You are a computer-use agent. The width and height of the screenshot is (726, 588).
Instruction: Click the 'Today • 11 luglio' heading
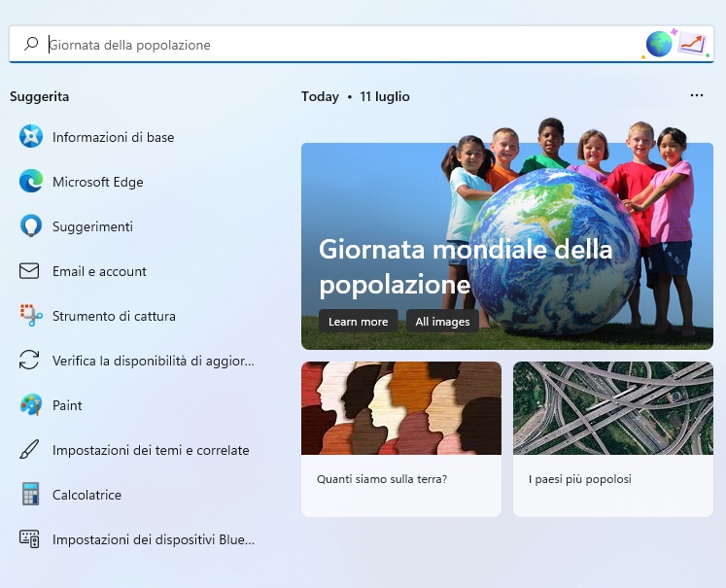coord(355,96)
